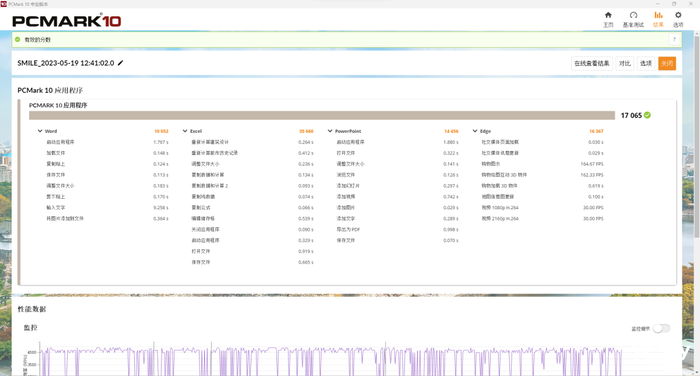Image resolution: width=700 pixels, height=376 pixels.
Task: Click the Edge value 162.33 FPS
Action: (592, 175)
